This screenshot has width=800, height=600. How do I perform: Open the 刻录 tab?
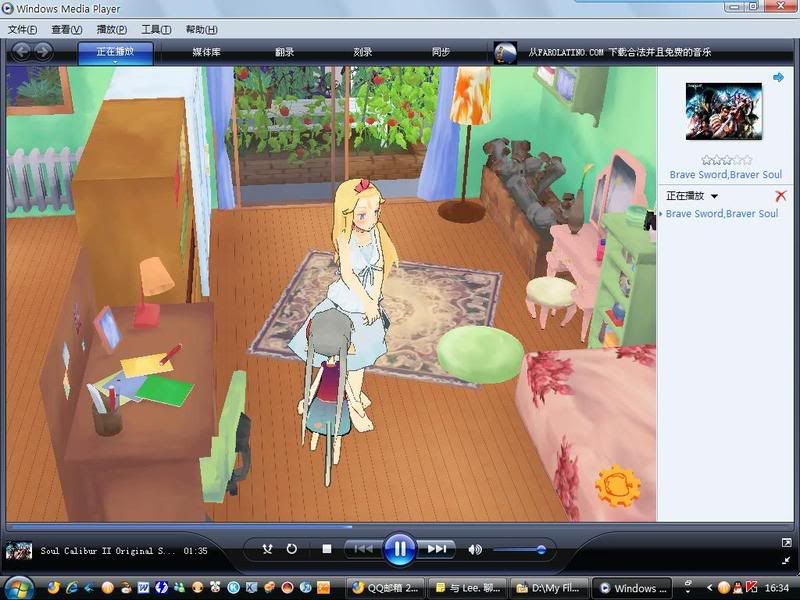[x=363, y=52]
